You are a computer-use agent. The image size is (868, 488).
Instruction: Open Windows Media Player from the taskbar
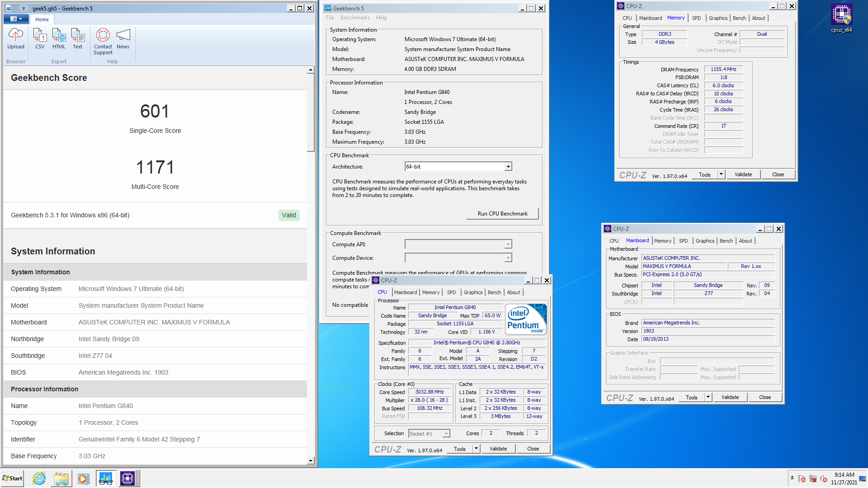[83, 479]
